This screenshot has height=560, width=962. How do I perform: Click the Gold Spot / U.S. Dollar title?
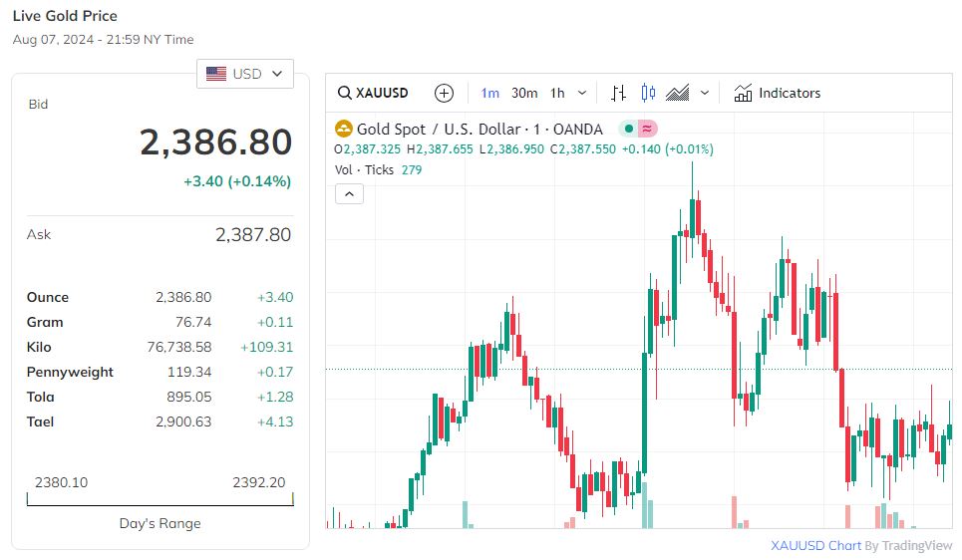[x=439, y=129]
